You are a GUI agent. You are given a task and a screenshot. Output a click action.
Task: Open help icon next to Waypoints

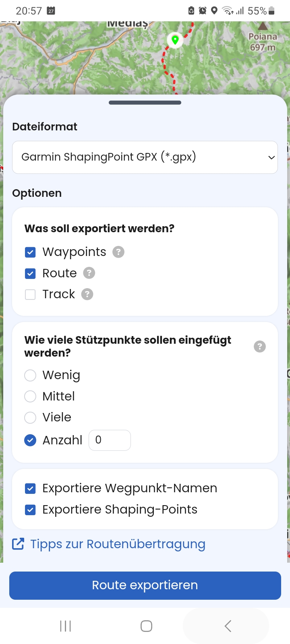[x=118, y=252]
